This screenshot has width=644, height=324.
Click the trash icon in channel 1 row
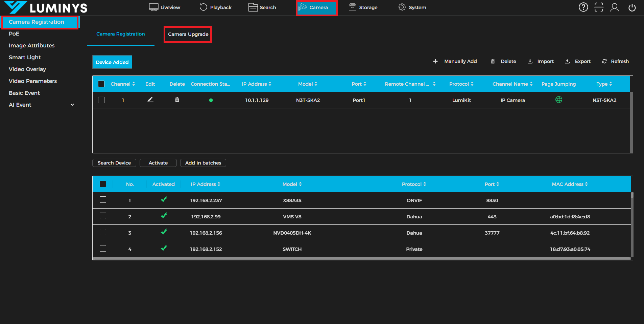(177, 100)
